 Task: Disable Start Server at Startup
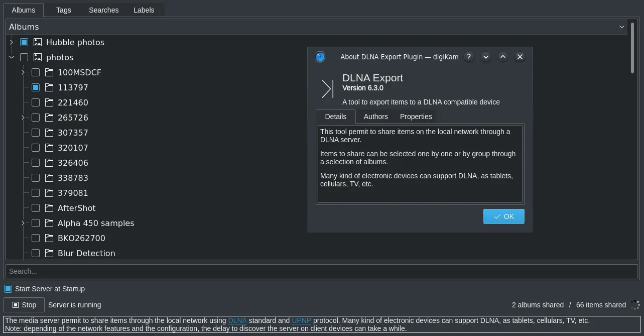point(8,289)
